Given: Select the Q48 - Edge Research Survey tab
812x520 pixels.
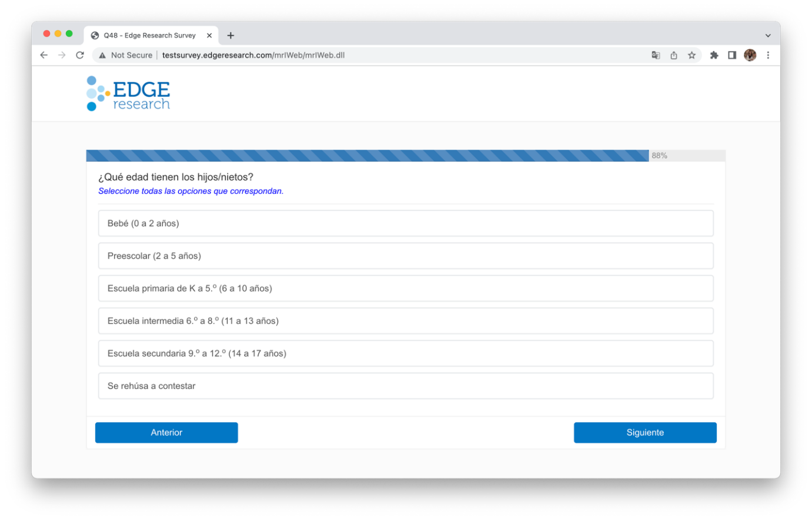Looking at the screenshot, I should point(151,35).
